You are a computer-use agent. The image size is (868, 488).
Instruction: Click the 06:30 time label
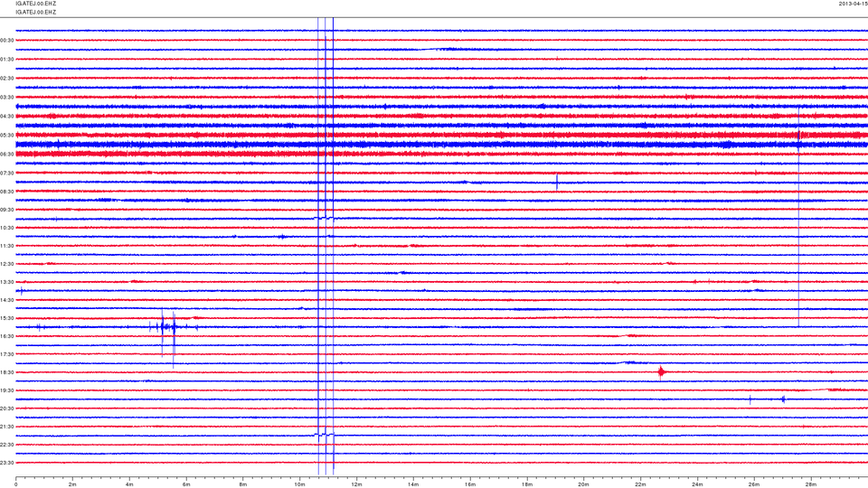tap(7, 155)
